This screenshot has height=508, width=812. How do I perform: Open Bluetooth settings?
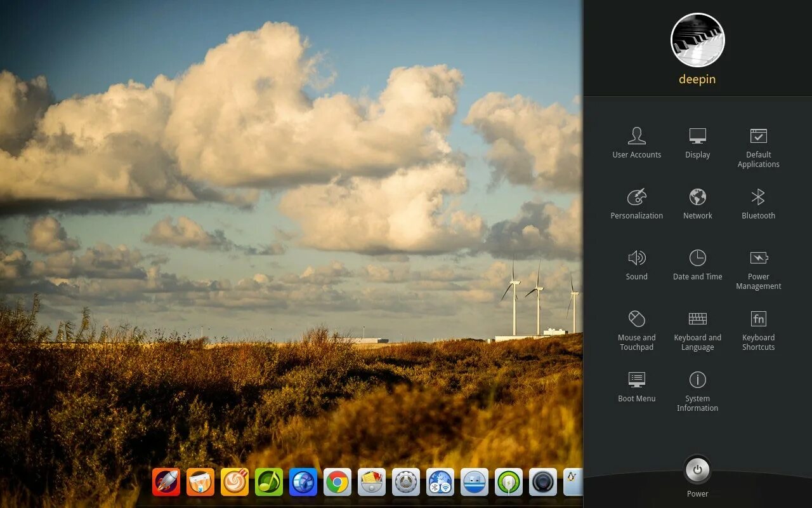tap(758, 203)
